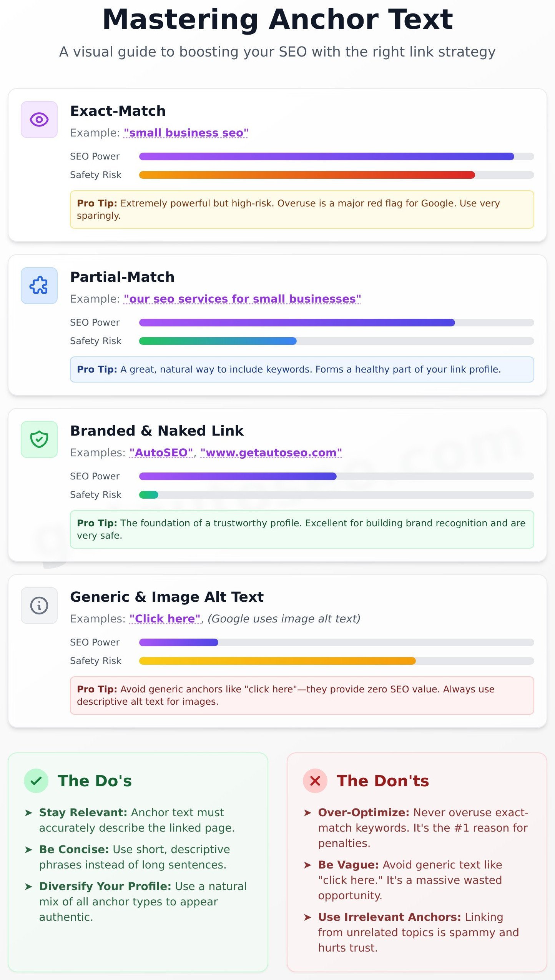The image size is (555, 980).
Task: Click the yellow Exact-Match Pro Tip box
Action: tap(302, 210)
